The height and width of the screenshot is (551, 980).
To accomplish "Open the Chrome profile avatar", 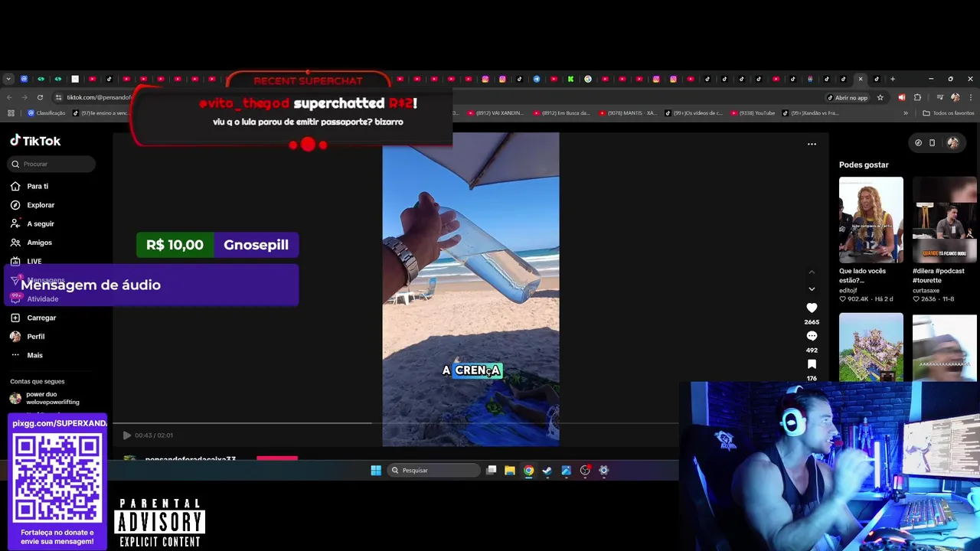I will (955, 97).
